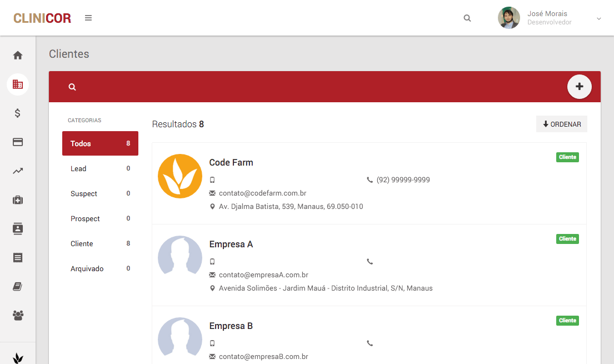
Task: Select the Cliente category
Action: coord(100,244)
